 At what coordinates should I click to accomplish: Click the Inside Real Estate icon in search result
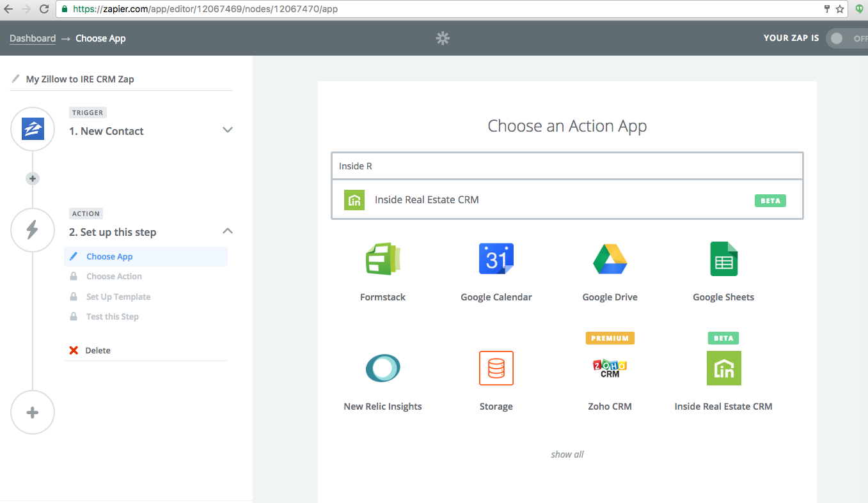[354, 200]
